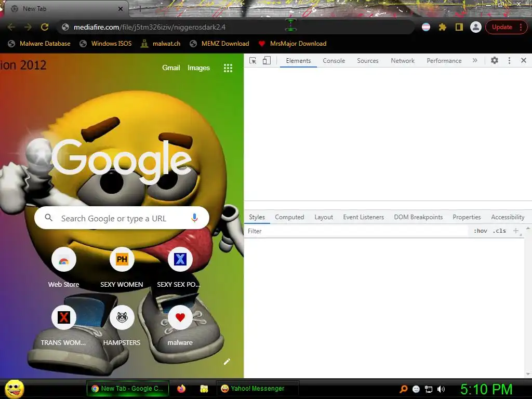The width and height of the screenshot is (532, 399).
Task: Click the smiley face tray icon
Action: click(416, 389)
